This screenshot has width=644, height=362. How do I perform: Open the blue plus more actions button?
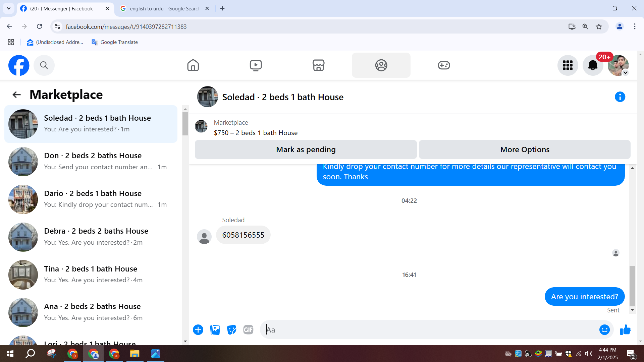click(198, 330)
